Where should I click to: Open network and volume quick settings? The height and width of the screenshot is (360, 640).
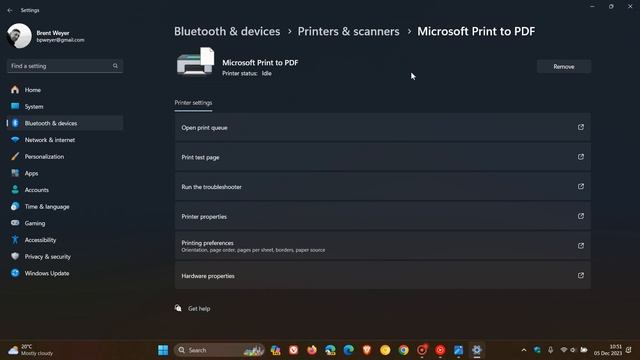(x=573, y=350)
